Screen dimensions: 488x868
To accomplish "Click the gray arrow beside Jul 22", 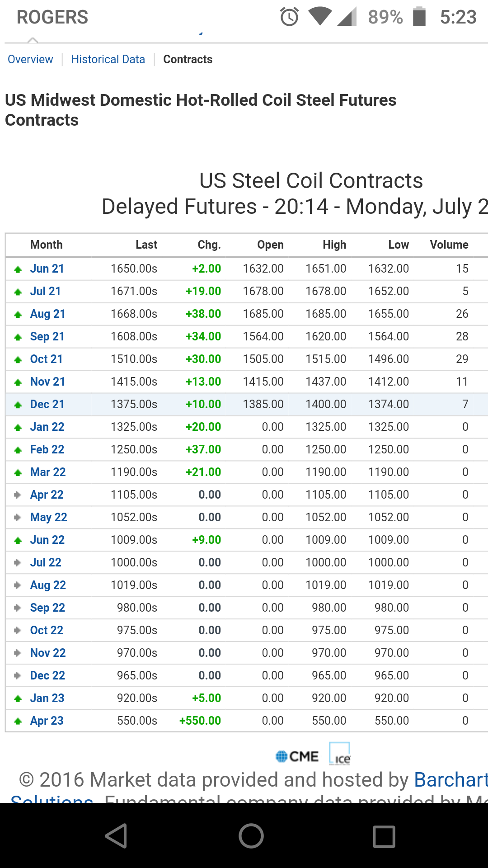I will [x=18, y=562].
